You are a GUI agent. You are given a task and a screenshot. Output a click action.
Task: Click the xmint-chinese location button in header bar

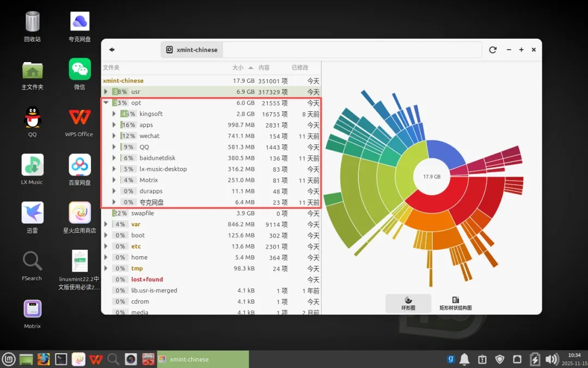tap(192, 50)
